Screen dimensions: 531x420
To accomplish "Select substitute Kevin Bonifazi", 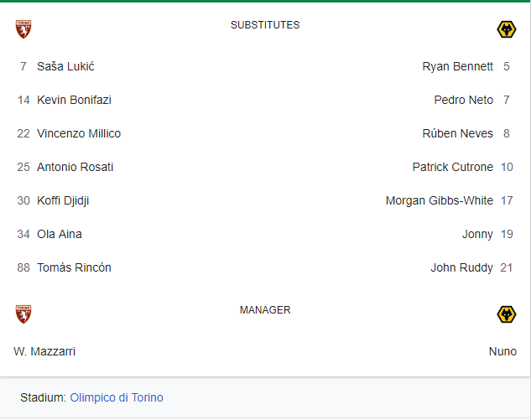I will [74, 100].
